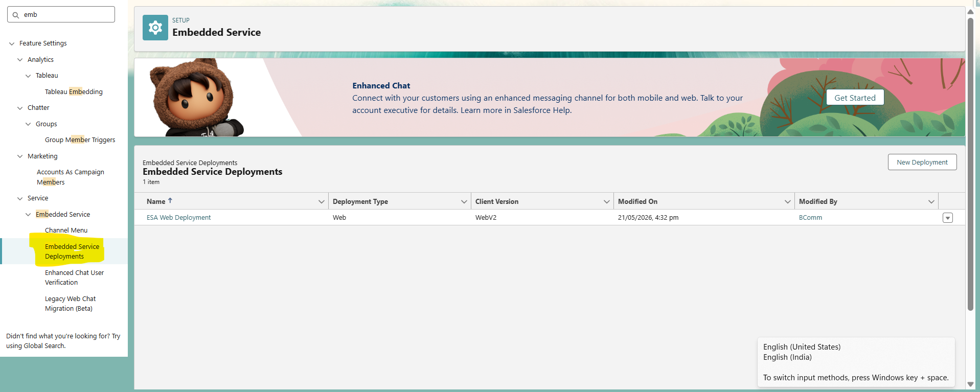Open Channel Menu setup page

coord(66,230)
